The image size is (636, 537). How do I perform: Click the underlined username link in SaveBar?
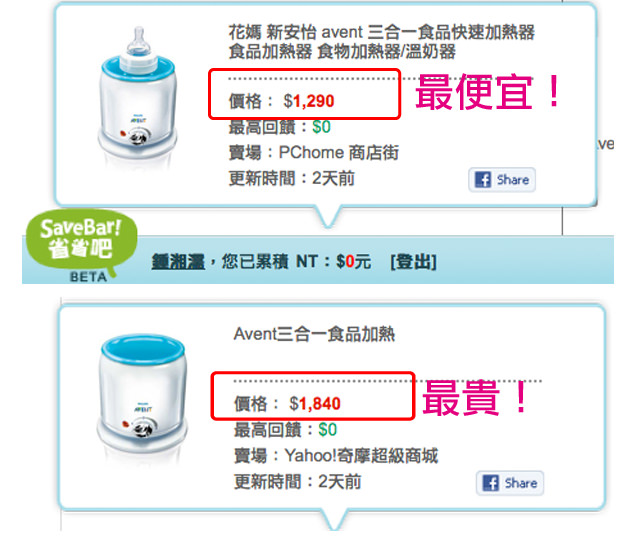click(x=178, y=262)
